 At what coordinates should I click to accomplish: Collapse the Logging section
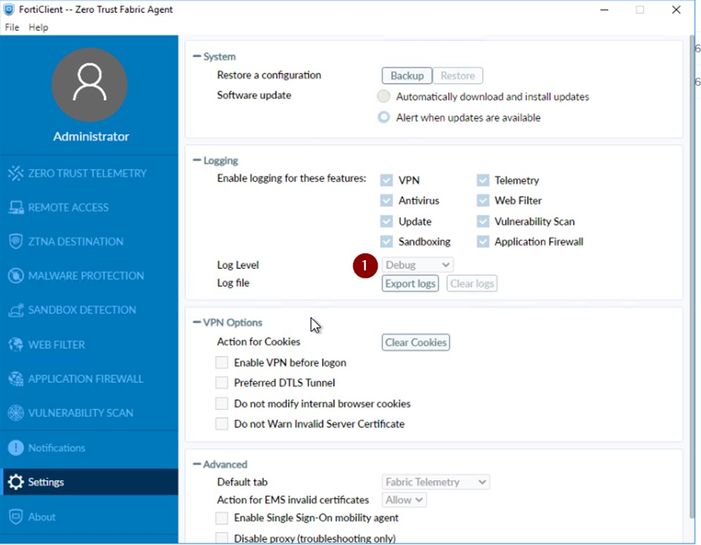pos(197,160)
